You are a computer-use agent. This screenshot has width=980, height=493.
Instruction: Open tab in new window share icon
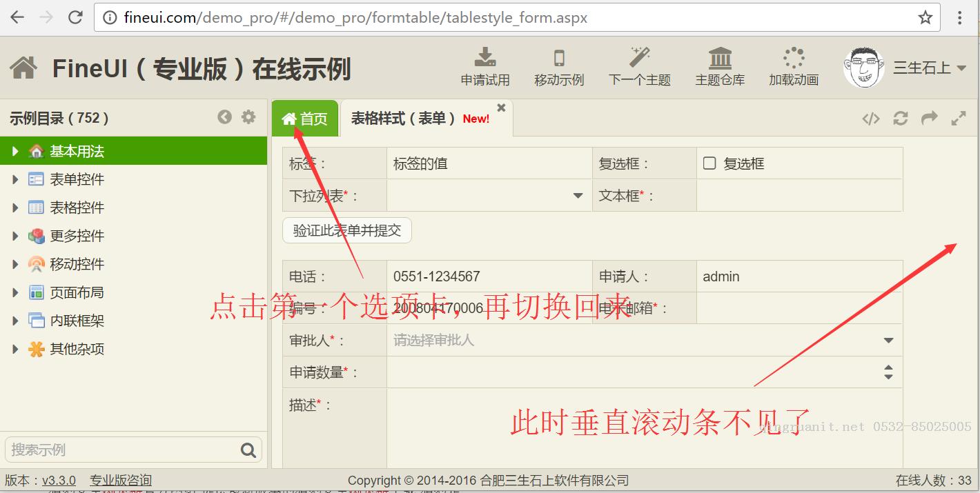(x=930, y=118)
